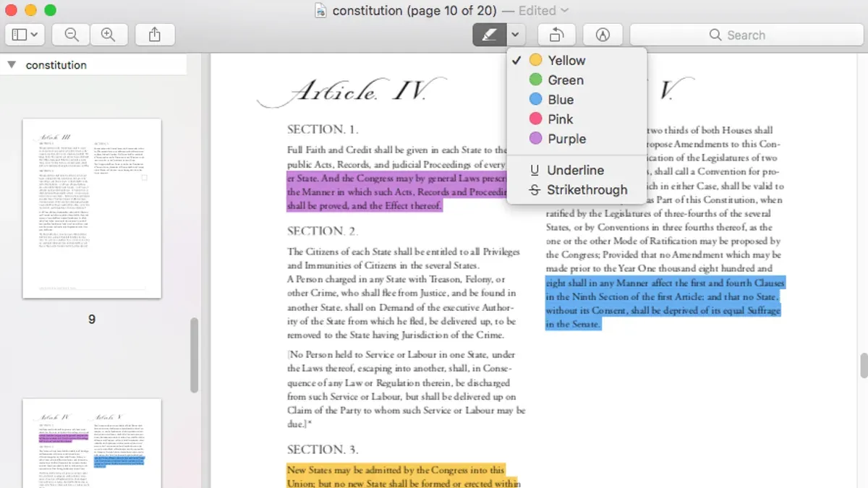Click the purple color dot
The width and height of the screenshot is (868, 488).
point(535,138)
